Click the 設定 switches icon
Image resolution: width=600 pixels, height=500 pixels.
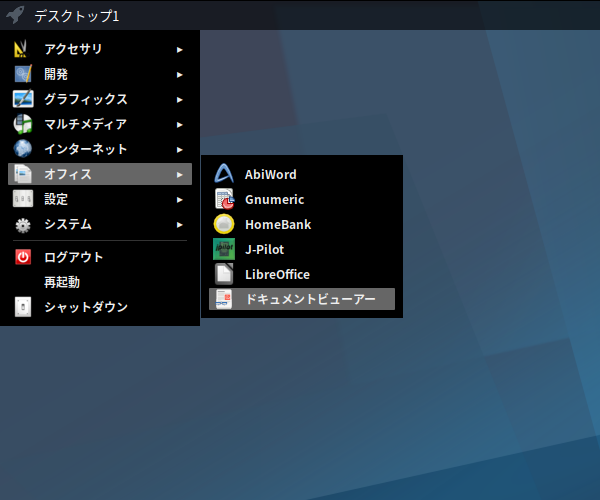[x=23, y=199]
